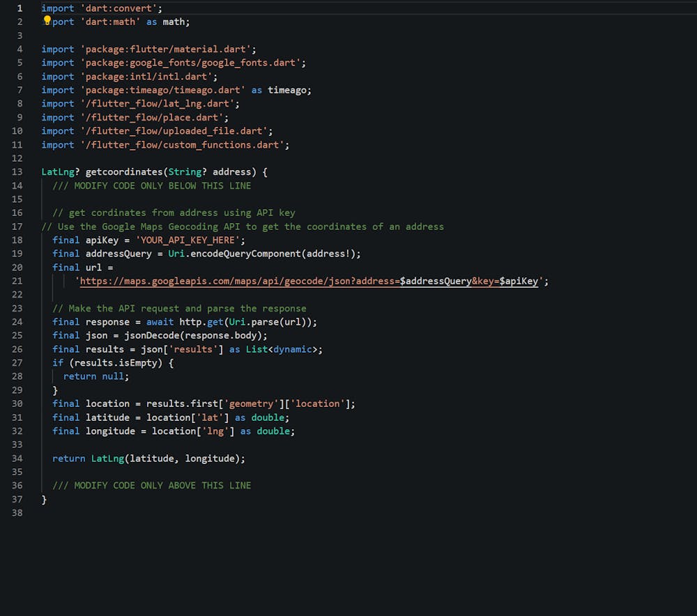The width and height of the screenshot is (697, 616).
Task: Click line number 27 in the gutter
Action: pos(17,363)
